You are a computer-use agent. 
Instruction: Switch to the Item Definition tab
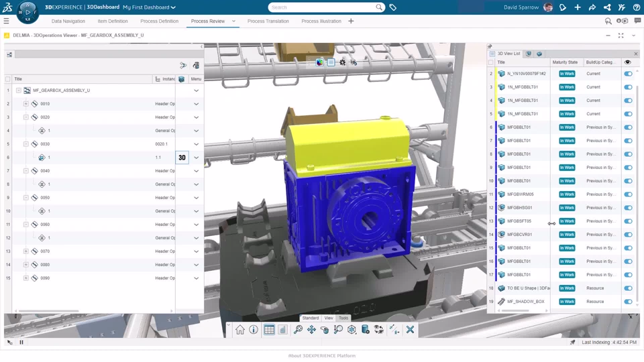pyautogui.click(x=113, y=21)
